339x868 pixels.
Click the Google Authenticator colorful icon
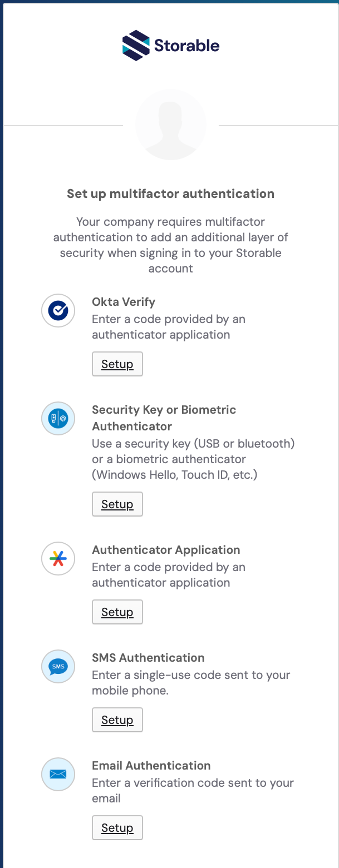click(58, 559)
